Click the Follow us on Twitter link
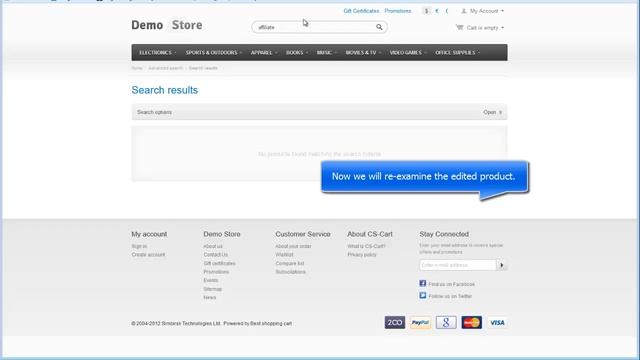This screenshot has width=640, height=360. tap(450, 296)
